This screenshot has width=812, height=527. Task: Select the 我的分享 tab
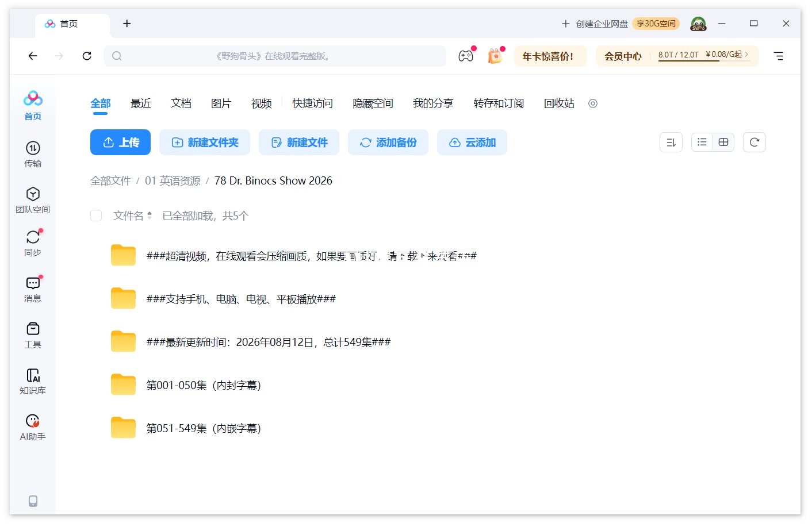(433, 103)
